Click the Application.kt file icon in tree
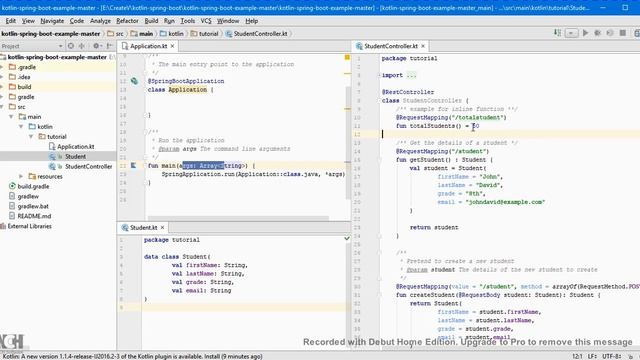The image size is (640, 360). 52,147
